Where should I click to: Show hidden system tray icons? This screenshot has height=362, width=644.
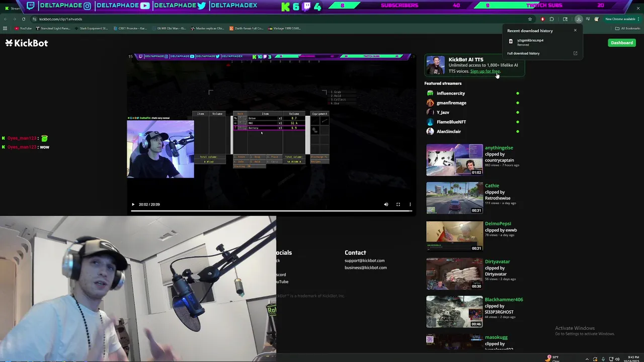point(587,359)
